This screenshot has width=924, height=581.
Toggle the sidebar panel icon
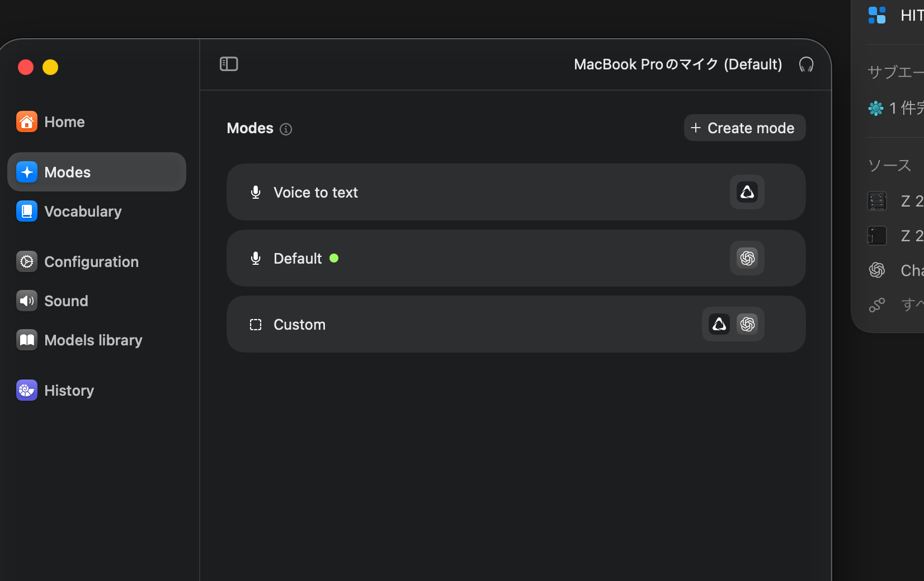[x=229, y=64]
